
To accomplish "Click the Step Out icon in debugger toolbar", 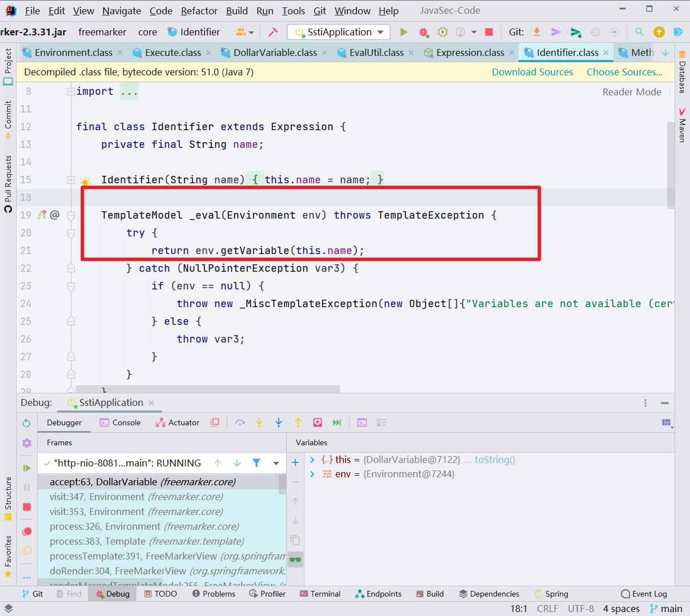I will coord(297,422).
